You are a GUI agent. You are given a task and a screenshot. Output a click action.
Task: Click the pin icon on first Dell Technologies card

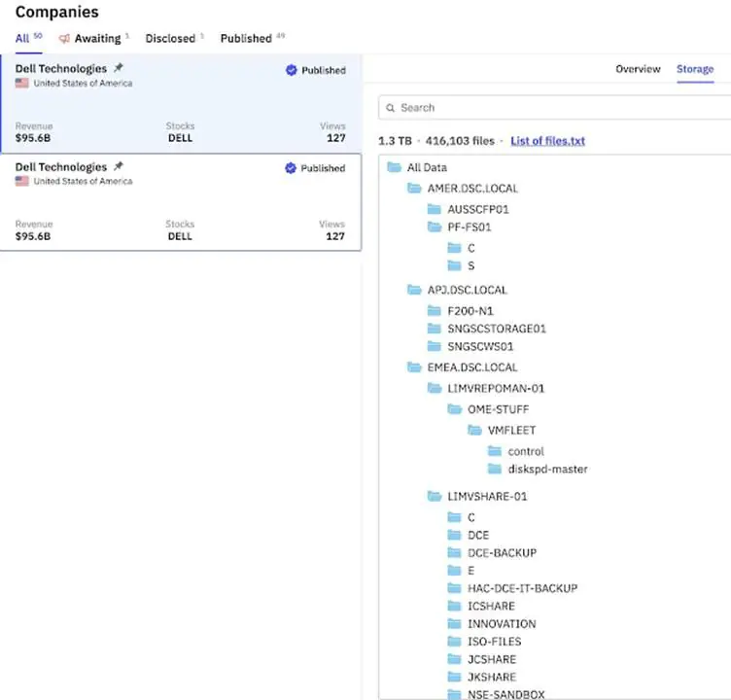(x=119, y=69)
